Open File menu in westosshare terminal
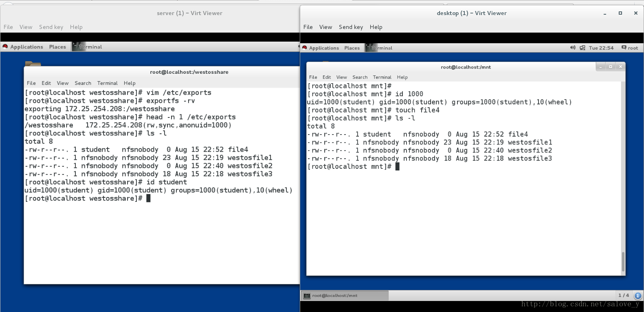Image resolution: width=644 pixels, height=312 pixels. pos(31,83)
